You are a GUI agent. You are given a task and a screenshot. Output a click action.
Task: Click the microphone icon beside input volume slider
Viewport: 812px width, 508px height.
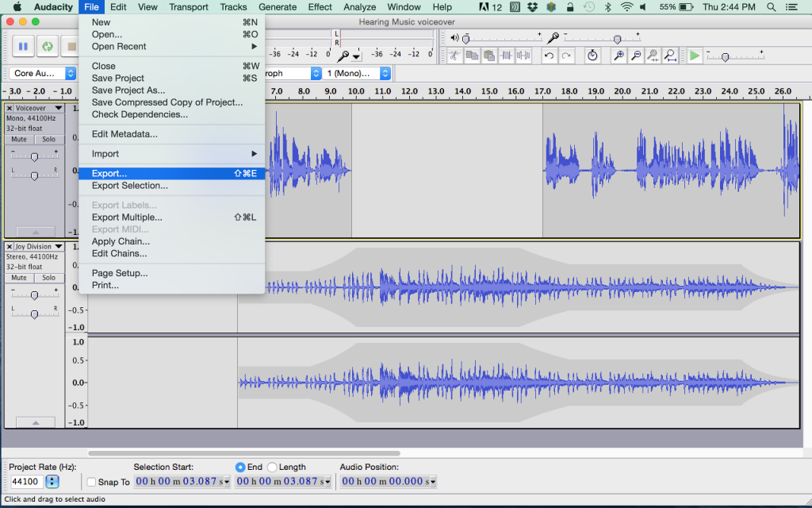tap(553, 38)
